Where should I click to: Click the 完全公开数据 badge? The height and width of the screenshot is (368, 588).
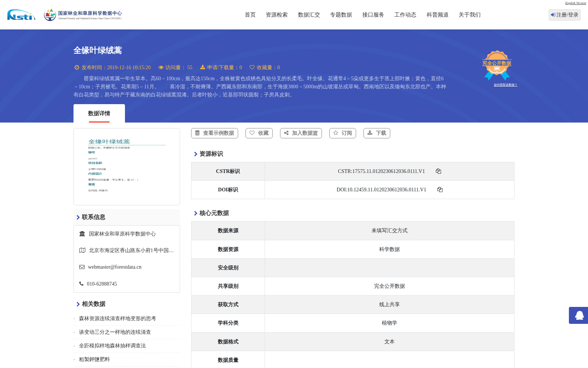point(497,65)
